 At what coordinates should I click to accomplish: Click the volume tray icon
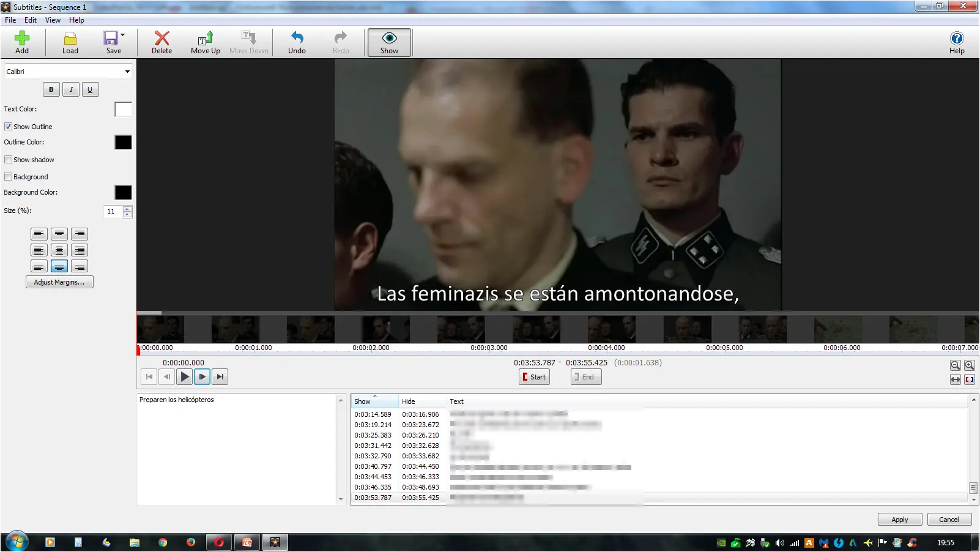779,543
